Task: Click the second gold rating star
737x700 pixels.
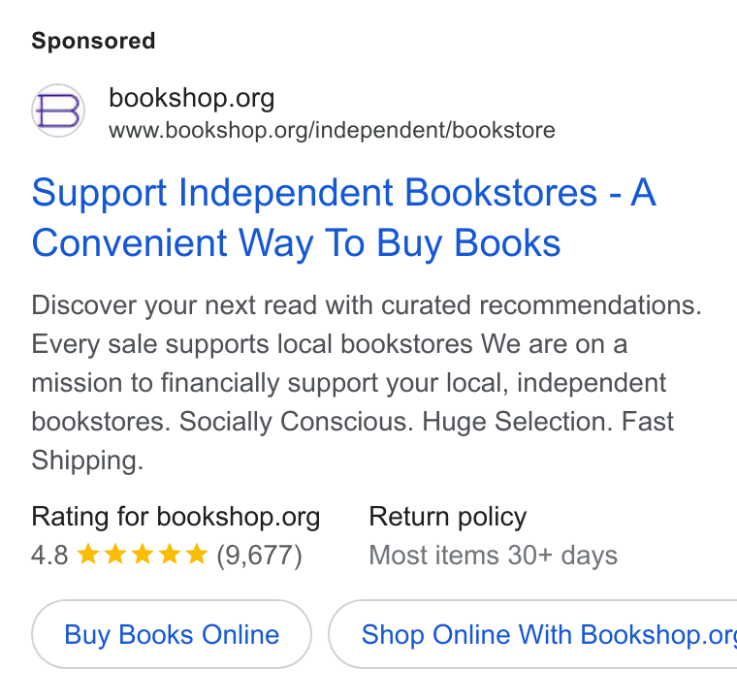Action: [x=115, y=554]
